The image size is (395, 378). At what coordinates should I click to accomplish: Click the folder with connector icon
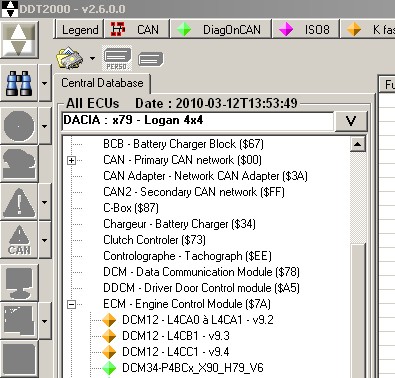[x=70, y=58]
